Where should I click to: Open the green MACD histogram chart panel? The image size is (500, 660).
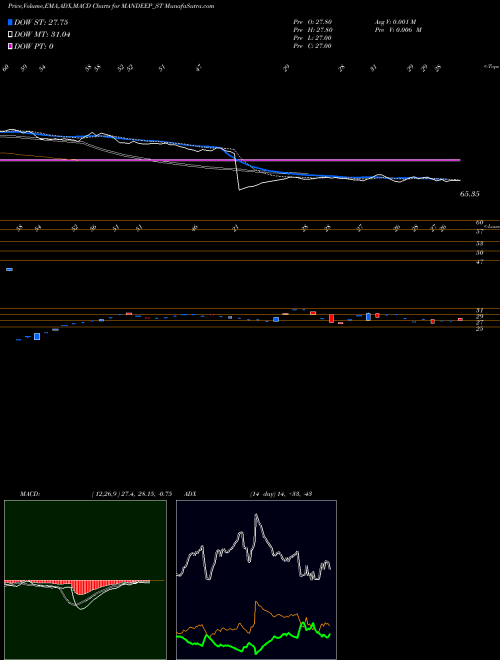85,580
